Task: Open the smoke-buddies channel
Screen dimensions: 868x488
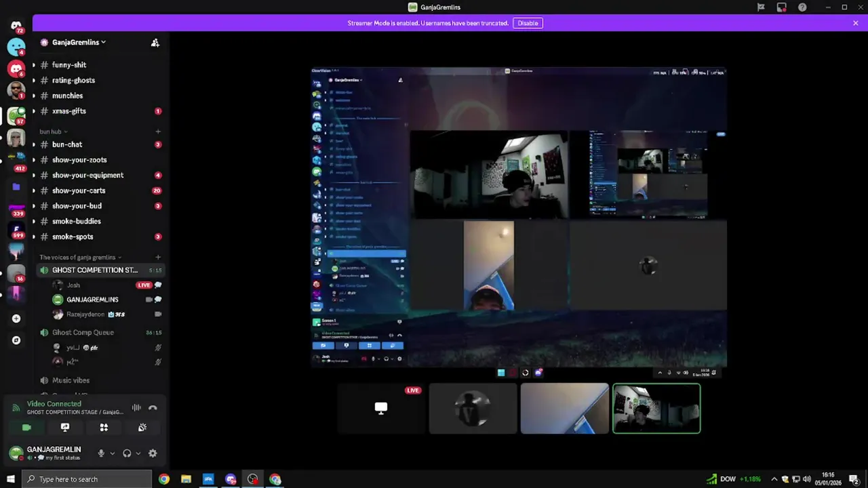Action: (x=99, y=222)
